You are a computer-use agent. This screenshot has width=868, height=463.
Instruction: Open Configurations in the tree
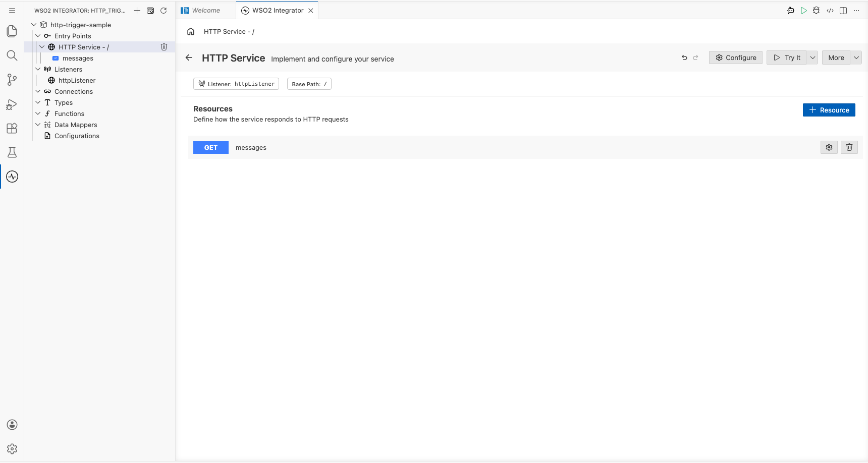pos(77,136)
